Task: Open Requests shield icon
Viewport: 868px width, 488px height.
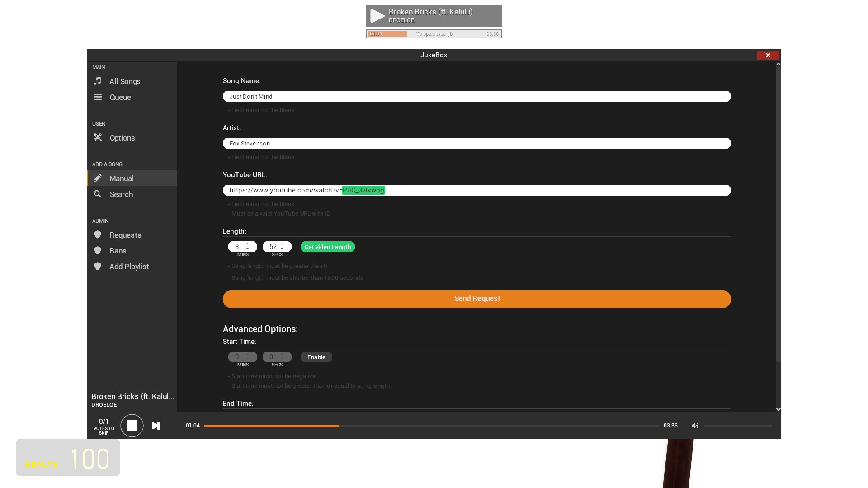Action: click(x=98, y=235)
